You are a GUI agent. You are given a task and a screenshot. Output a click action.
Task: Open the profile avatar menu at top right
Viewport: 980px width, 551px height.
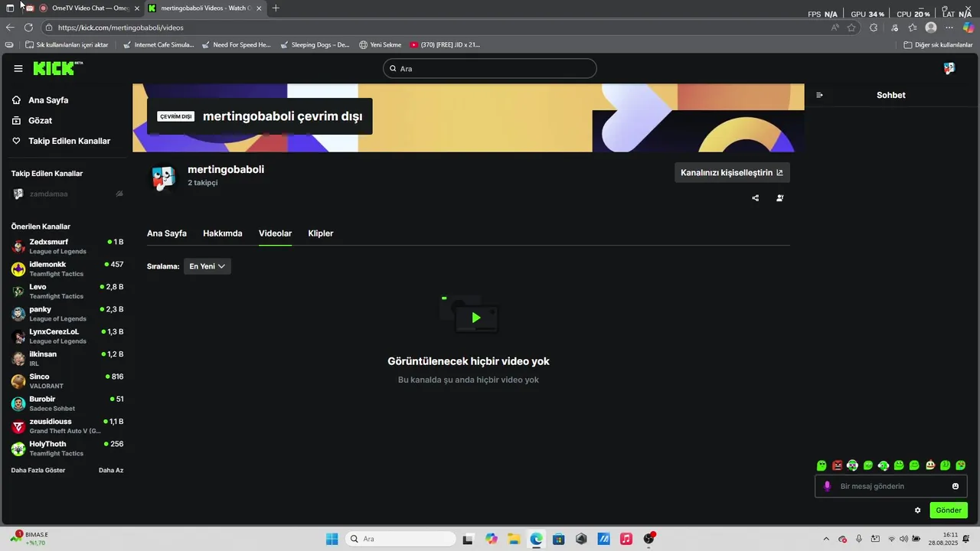click(x=949, y=68)
